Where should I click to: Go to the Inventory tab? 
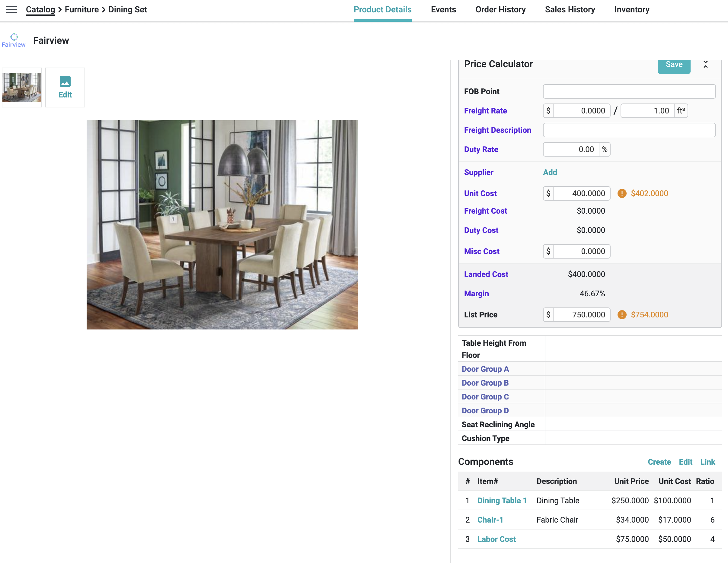631,10
